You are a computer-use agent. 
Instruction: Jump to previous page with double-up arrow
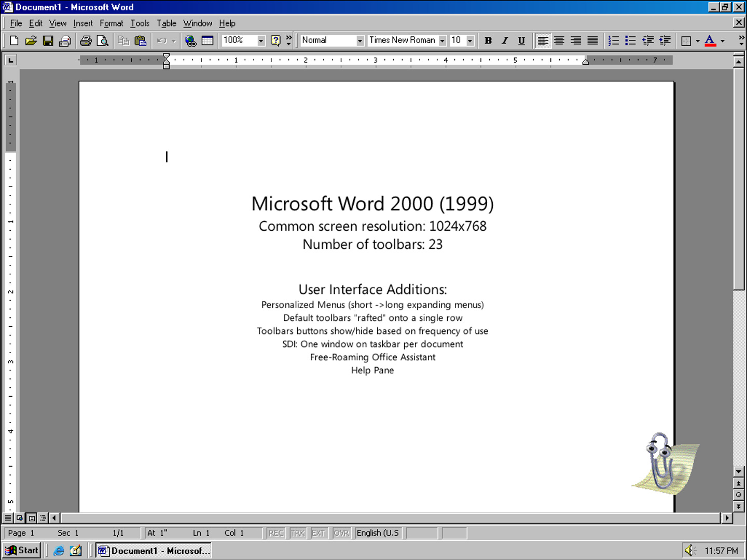click(739, 483)
